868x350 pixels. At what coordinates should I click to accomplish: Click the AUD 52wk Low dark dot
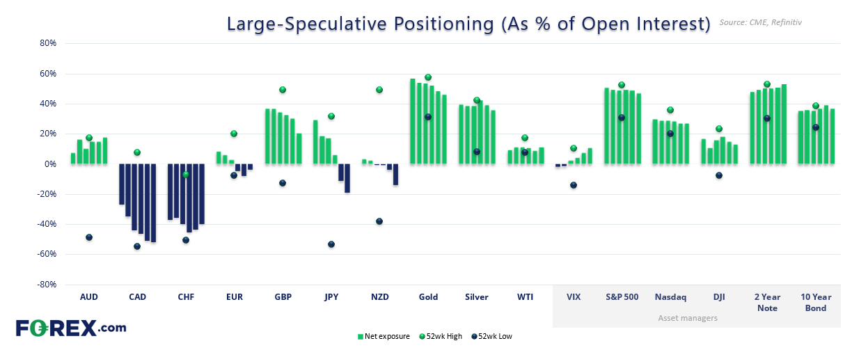pos(89,237)
